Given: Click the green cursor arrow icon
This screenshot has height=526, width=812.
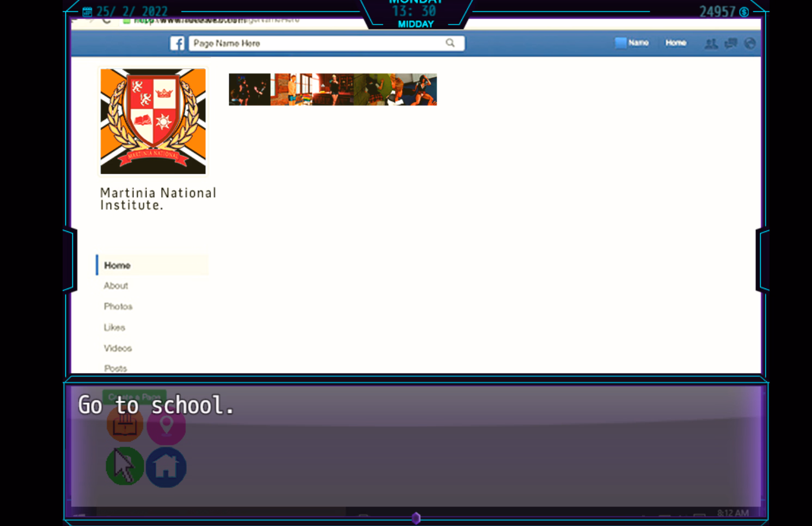Looking at the screenshot, I should (x=125, y=466).
